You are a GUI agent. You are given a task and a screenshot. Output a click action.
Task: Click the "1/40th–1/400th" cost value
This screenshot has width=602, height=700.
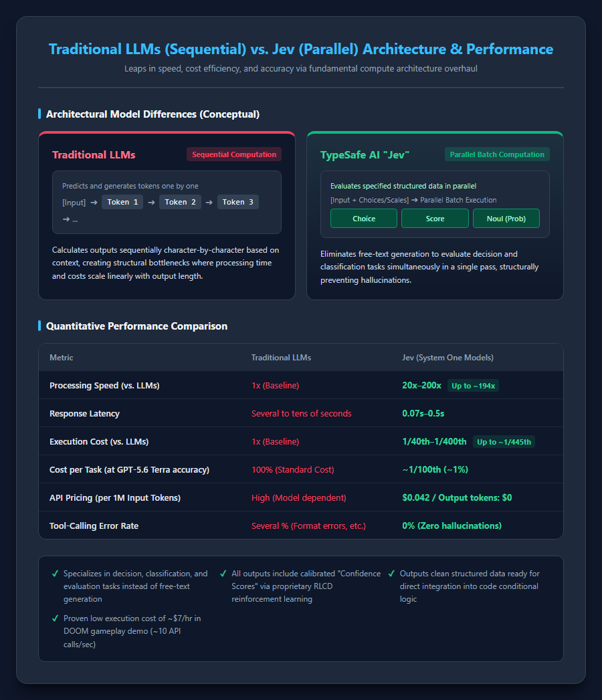[434, 442]
